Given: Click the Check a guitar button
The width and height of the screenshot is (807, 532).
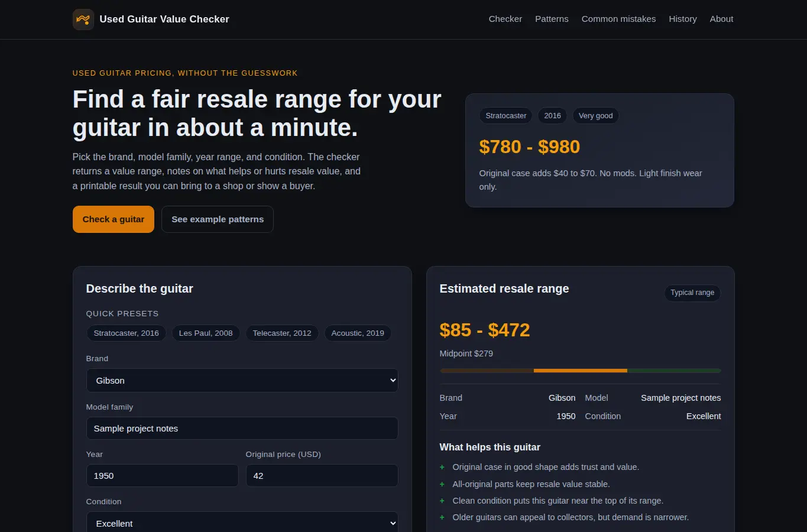Looking at the screenshot, I should point(114,219).
